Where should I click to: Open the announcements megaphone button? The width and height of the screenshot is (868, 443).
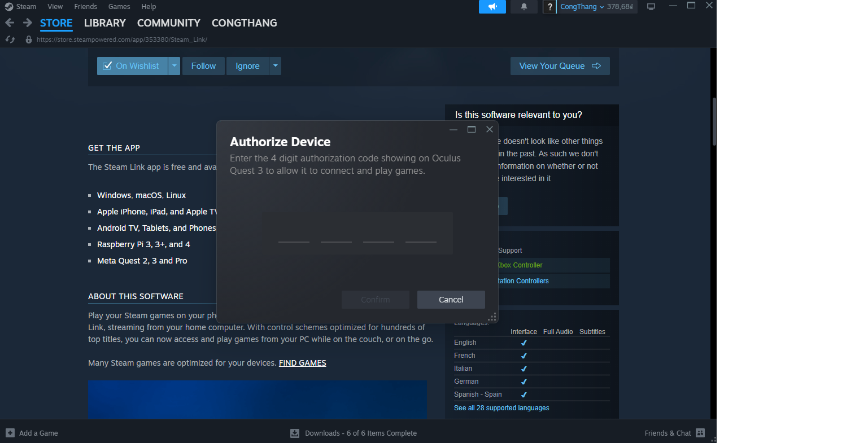pos(492,7)
